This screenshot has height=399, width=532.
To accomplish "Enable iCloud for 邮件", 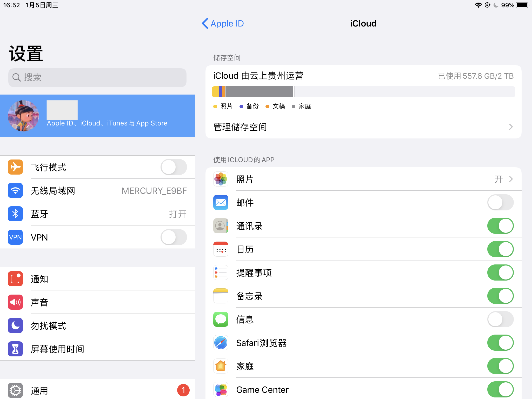I will 500,202.
